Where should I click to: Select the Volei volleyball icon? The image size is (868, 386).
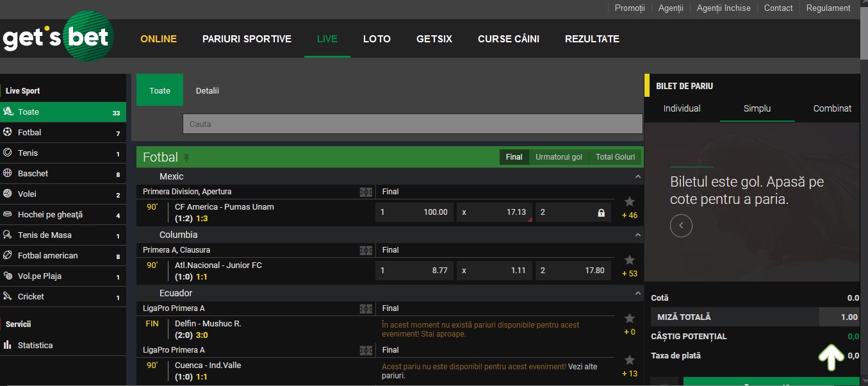8,194
